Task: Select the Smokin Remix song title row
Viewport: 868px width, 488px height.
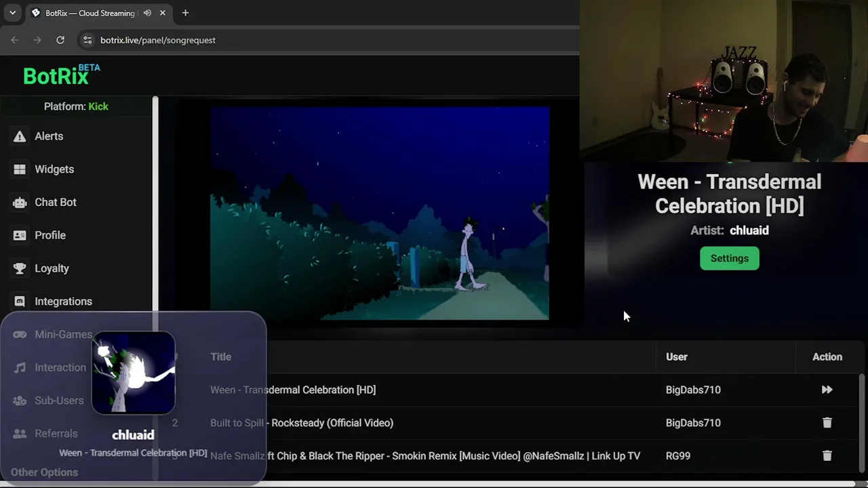Action: point(425,456)
